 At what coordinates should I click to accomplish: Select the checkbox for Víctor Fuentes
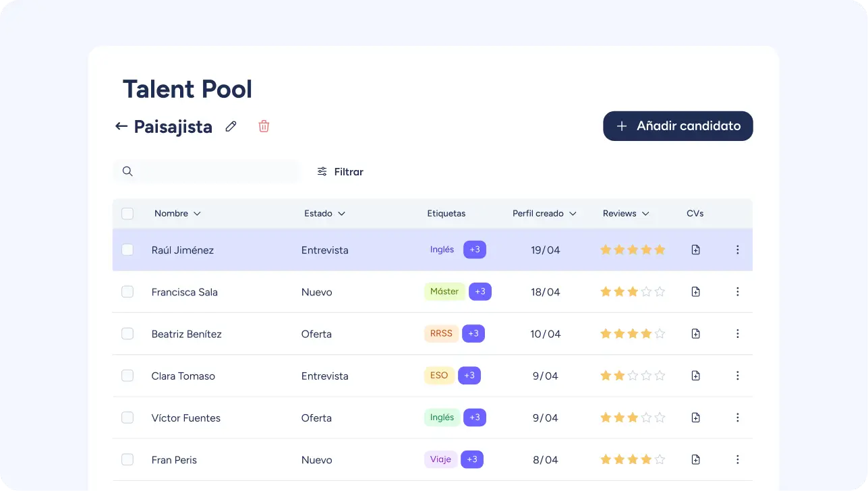pos(127,417)
